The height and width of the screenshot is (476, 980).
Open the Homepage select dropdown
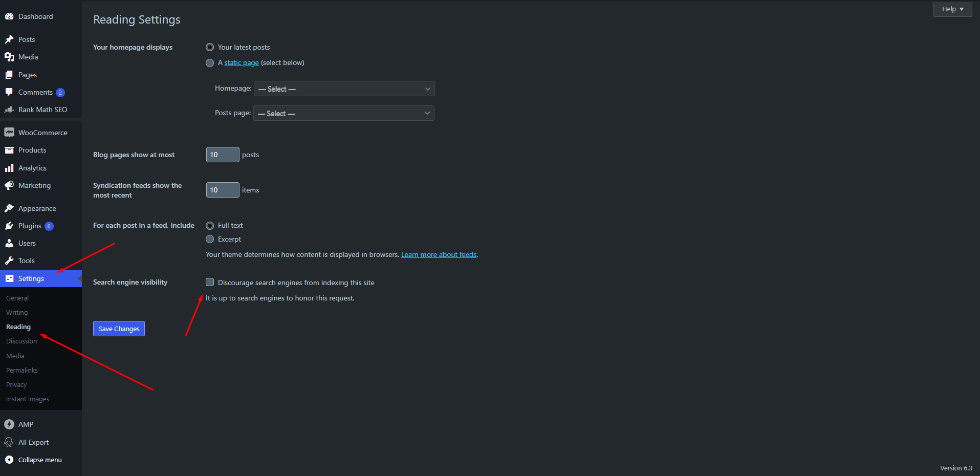point(344,89)
